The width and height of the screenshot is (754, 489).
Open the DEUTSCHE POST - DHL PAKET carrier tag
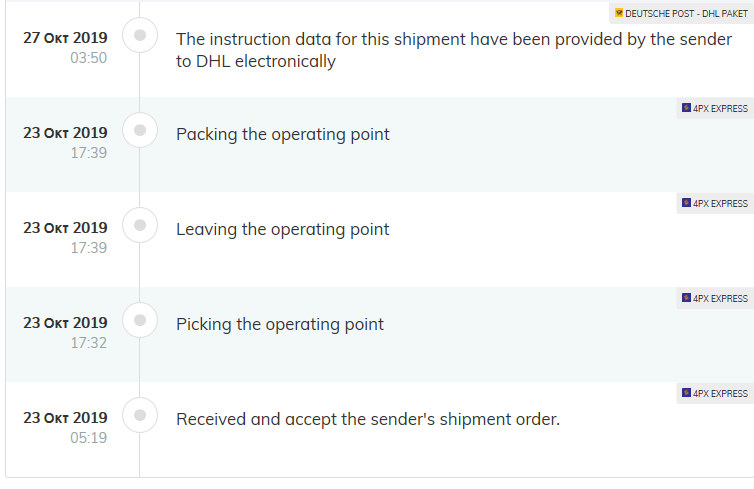pos(681,13)
